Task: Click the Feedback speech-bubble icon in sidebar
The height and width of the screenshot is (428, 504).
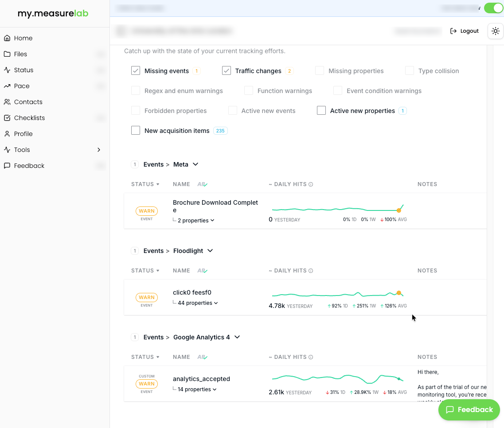Action: pyautogui.click(x=8, y=166)
